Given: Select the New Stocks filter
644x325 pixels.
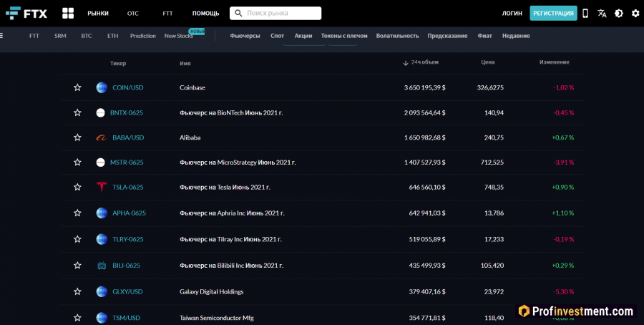Looking at the screenshot, I should (x=179, y=36).
